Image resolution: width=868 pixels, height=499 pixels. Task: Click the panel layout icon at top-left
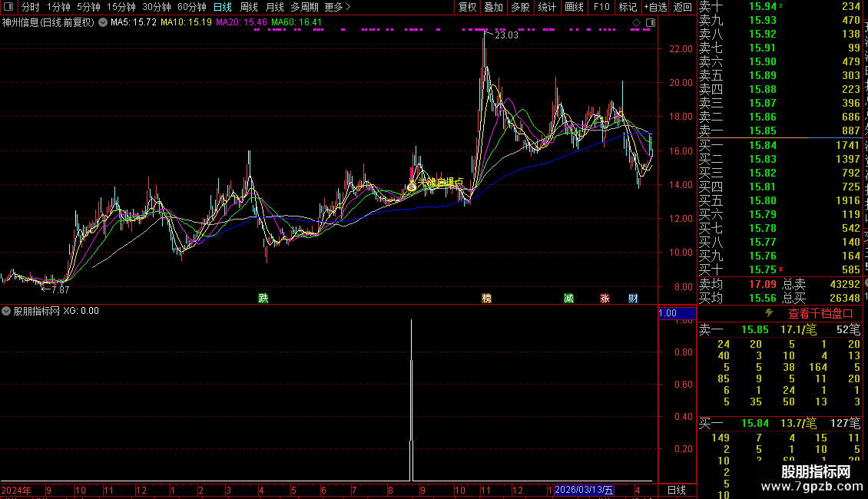click(x=8, y=7)
